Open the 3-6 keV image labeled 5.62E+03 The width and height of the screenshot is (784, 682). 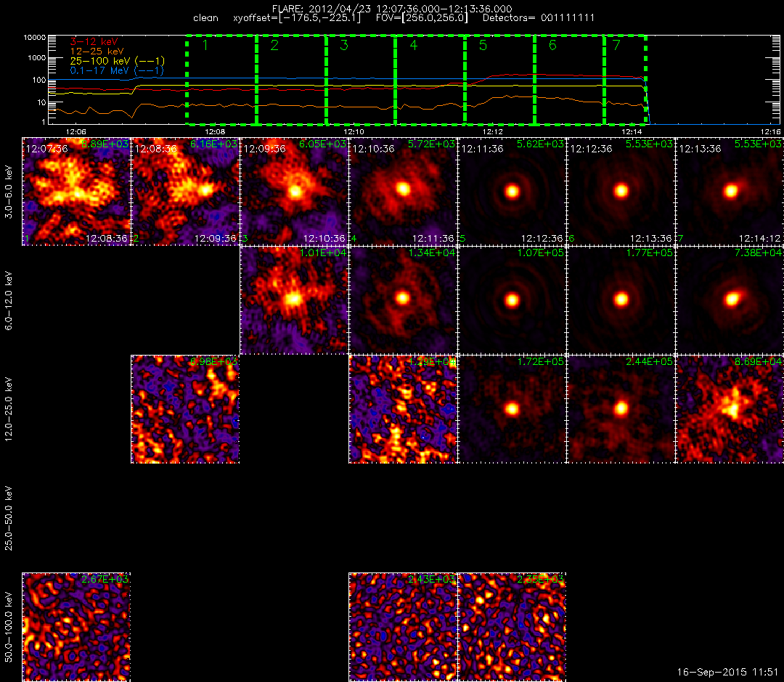512,192
